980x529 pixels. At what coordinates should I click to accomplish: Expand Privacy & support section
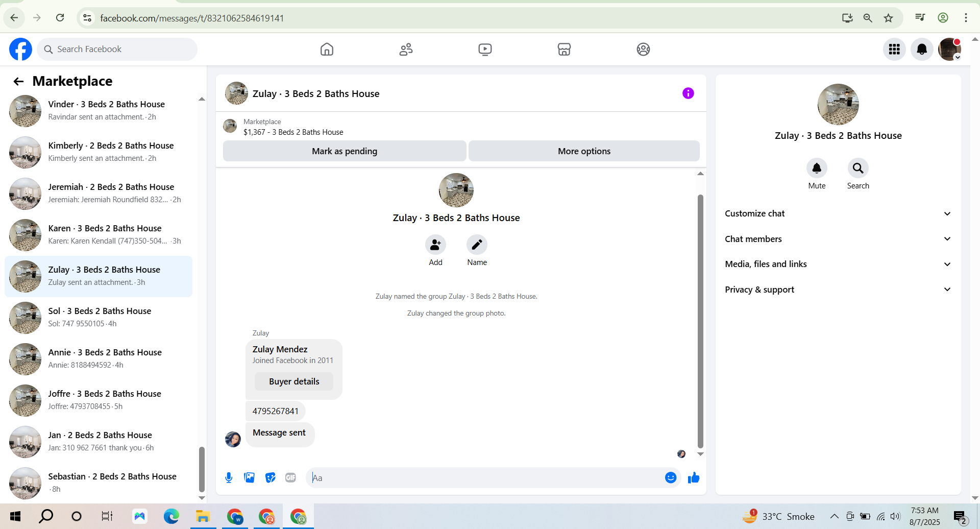tap(838, 290)
